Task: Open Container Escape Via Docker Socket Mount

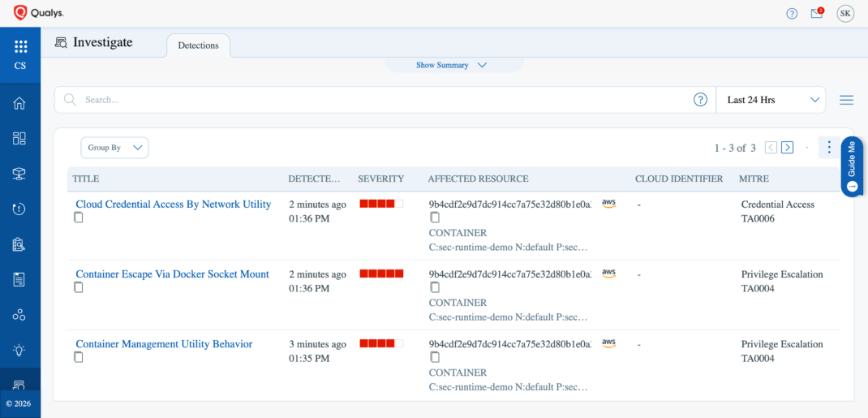Action: [x=172, y=274]
